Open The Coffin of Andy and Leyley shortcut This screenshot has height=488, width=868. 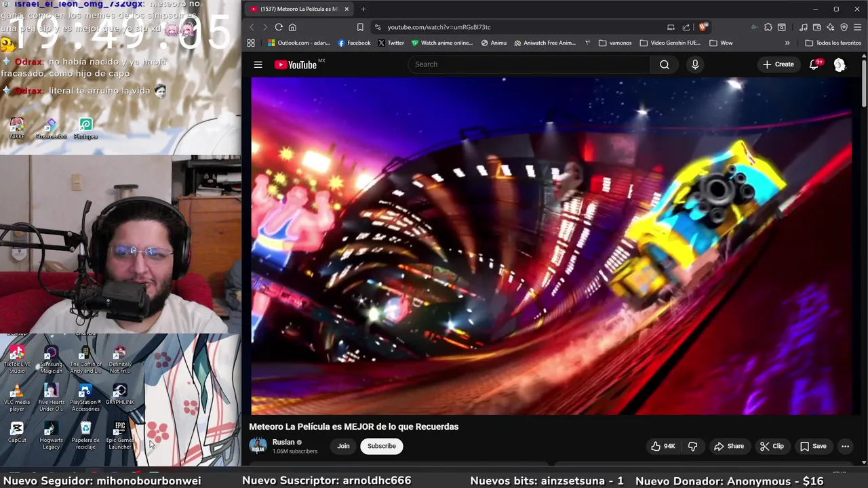pyautogui.click(x=85, y=359)
